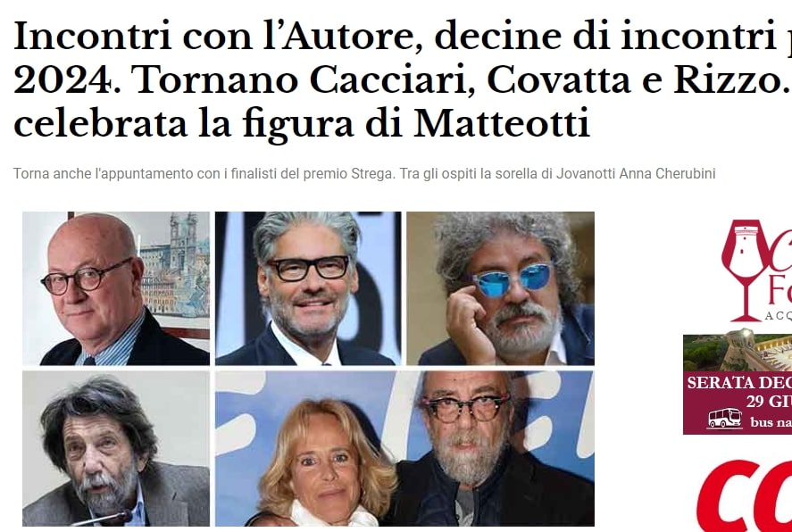The width and height of the screenshot is (792, 532).
Task: Click the article headline about Incontri con l'Autore
Action: [403, 79]
